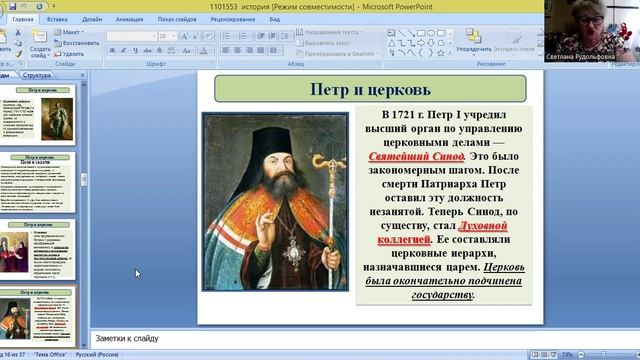
Task: Open the Дизайн ribbon tab
Action: (x=92, y=19)
